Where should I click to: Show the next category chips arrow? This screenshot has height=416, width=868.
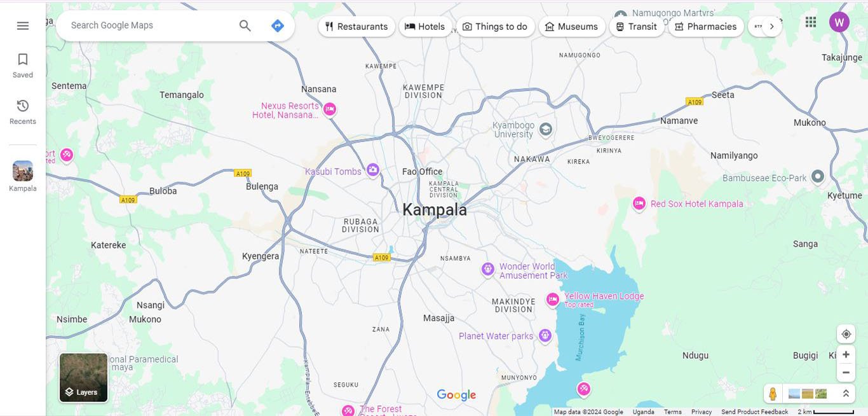tap(771, 26)
